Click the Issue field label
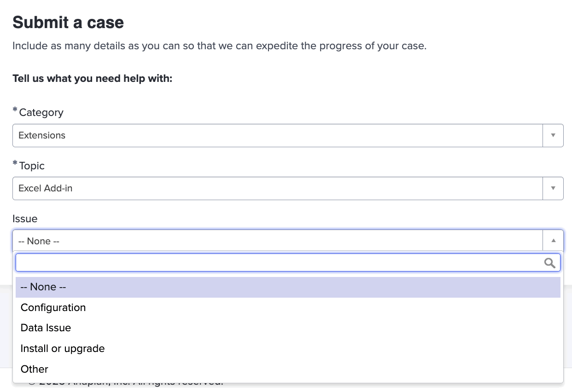 point(25,219)
